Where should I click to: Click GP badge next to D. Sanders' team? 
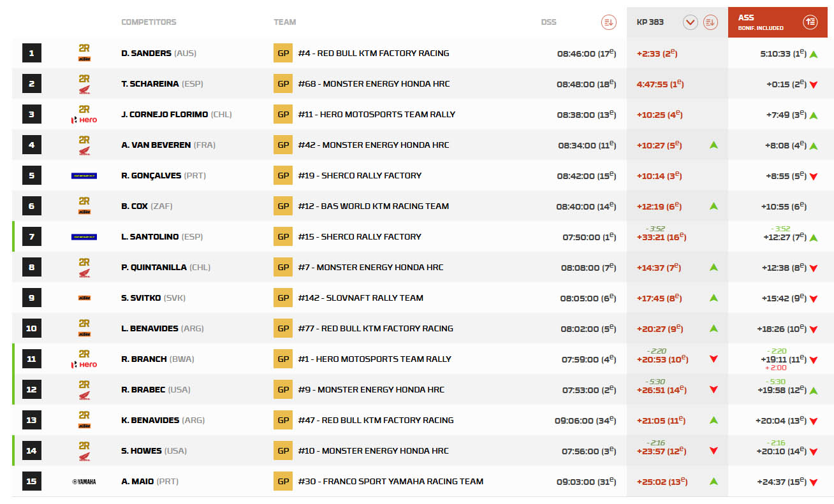tap(283, 54)
